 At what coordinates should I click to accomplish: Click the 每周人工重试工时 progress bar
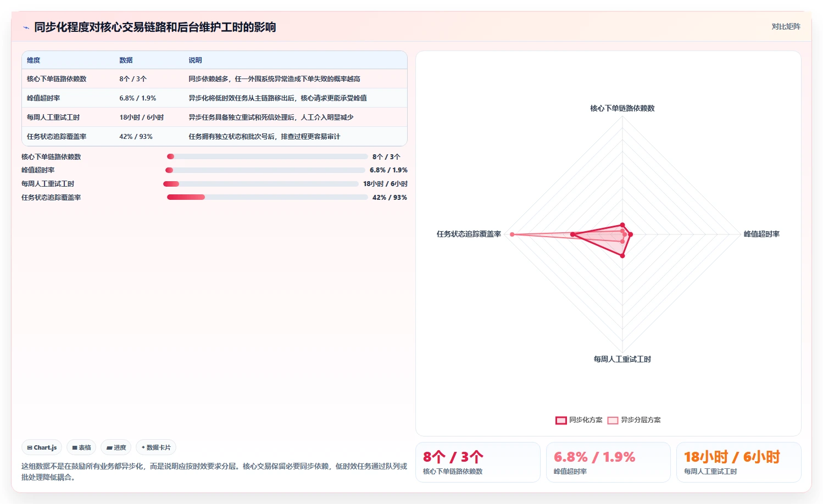click(261, 184)
